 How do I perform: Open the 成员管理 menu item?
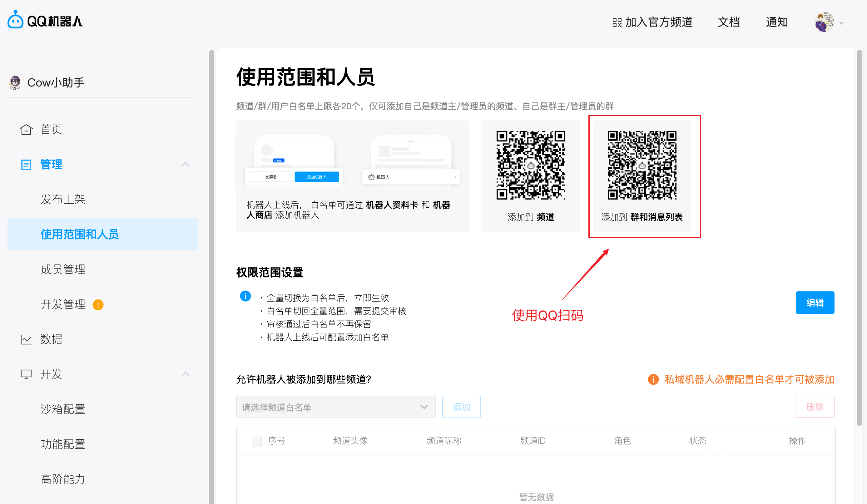[63, 269]
